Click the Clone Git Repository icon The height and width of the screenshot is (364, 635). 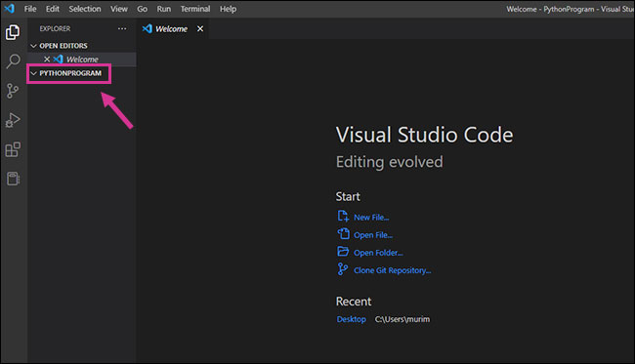343,269
